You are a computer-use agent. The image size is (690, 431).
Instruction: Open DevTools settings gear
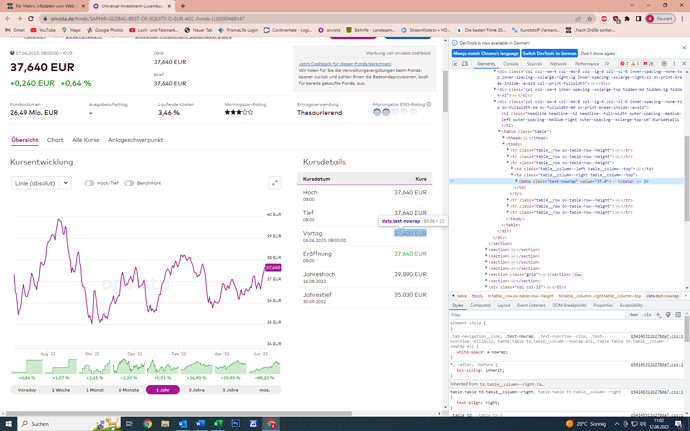click(664, 64)
